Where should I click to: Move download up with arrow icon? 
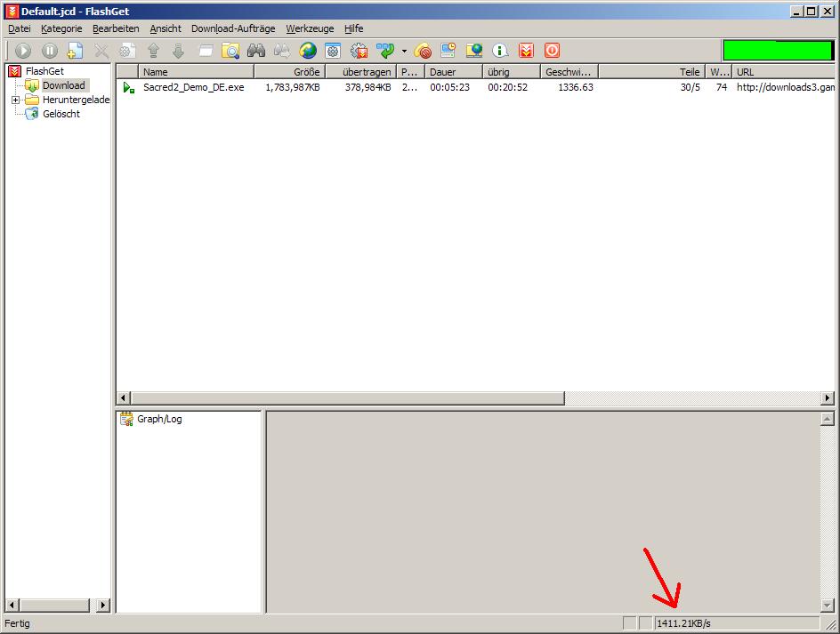pos(153,51)
